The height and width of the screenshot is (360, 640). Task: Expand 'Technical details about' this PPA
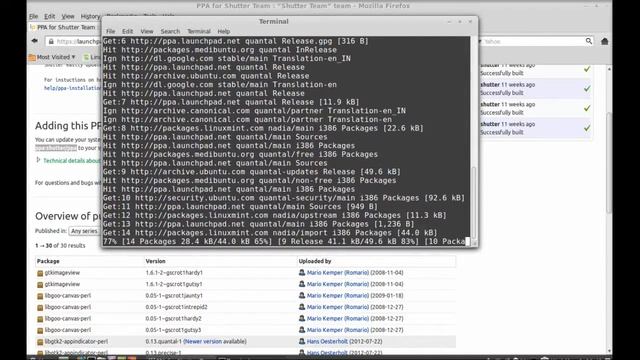[38, 160]
